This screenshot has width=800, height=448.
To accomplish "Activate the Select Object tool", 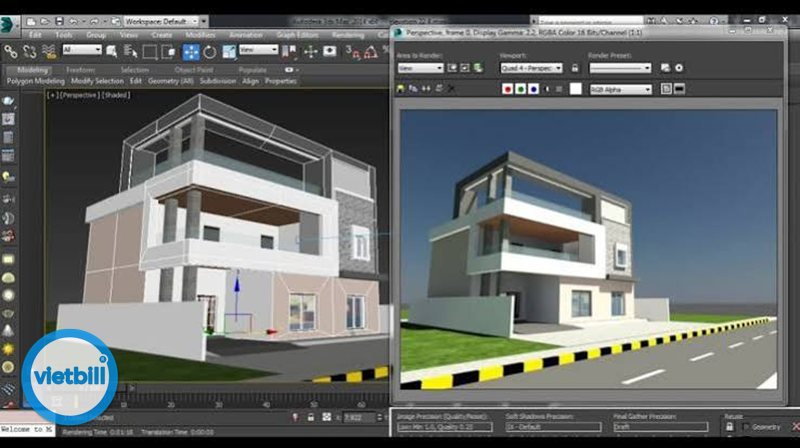I will click(112, 51).
